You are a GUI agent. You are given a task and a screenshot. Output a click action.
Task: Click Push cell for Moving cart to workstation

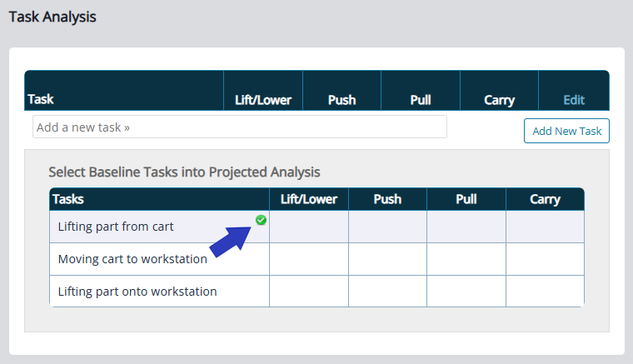387,259
